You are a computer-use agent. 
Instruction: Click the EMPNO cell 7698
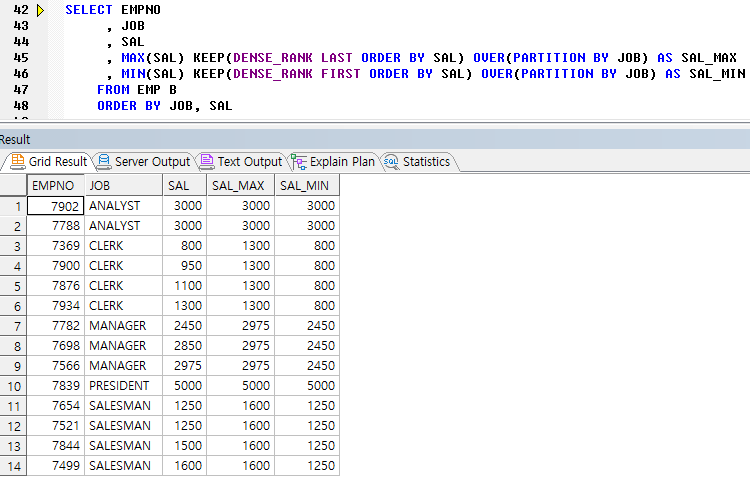(x=56, y=346)
